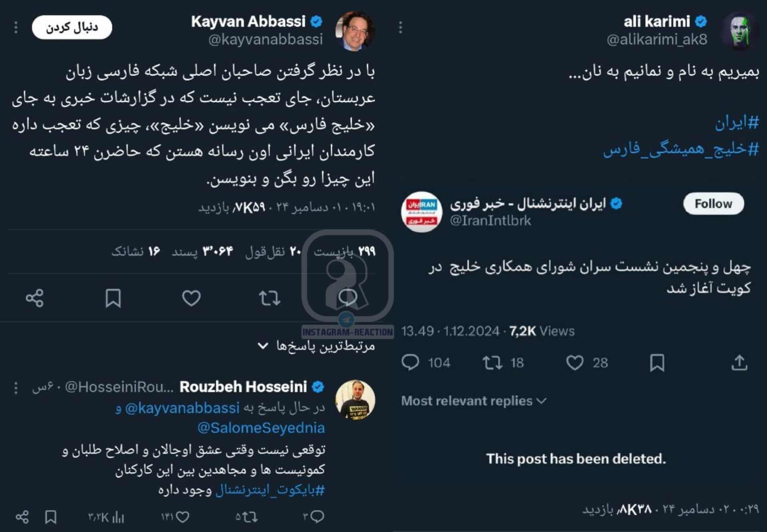
Task: Follow the Iran International breaking news account
Action: pyautogui.click(x=713, y=204)
